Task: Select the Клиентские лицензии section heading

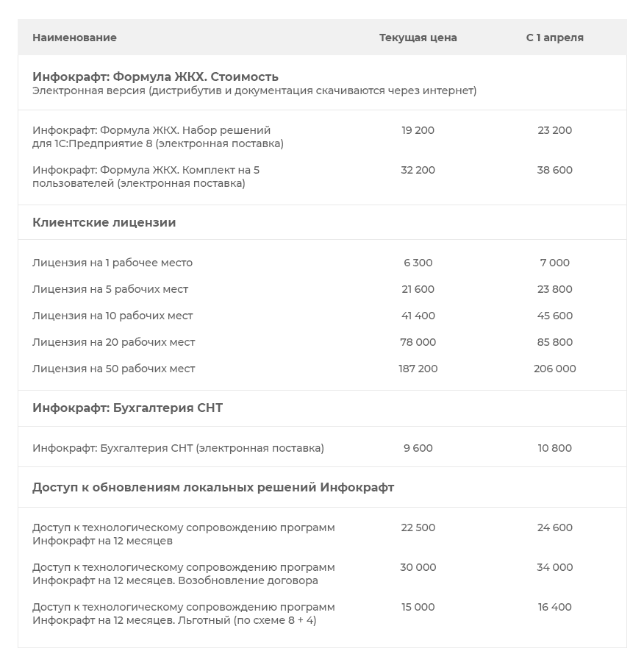Action: pyautogui.click(x=104, y=222)
